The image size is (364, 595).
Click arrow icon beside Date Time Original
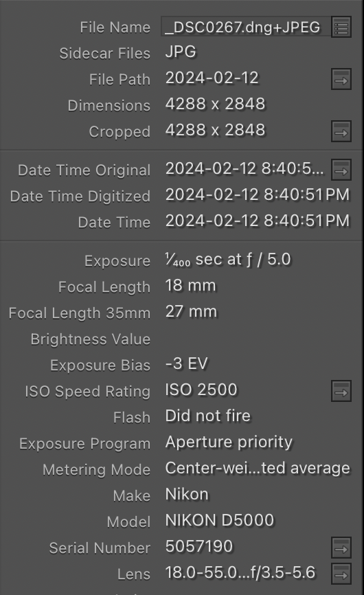(x=341, y=170)
